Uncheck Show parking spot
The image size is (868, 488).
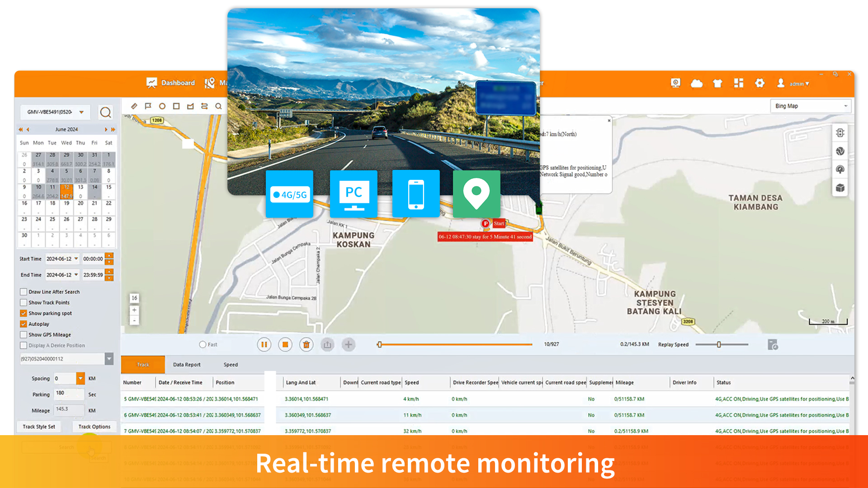24,313
